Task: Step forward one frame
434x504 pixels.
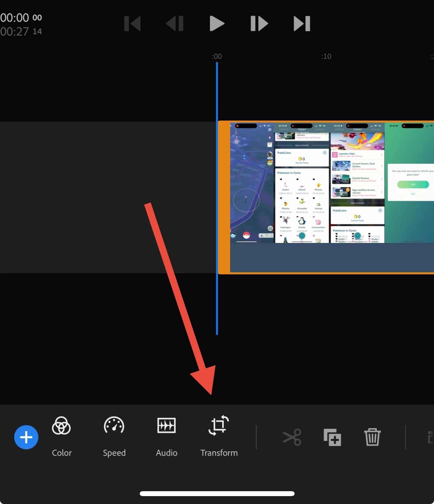Action: pos(259,24)
